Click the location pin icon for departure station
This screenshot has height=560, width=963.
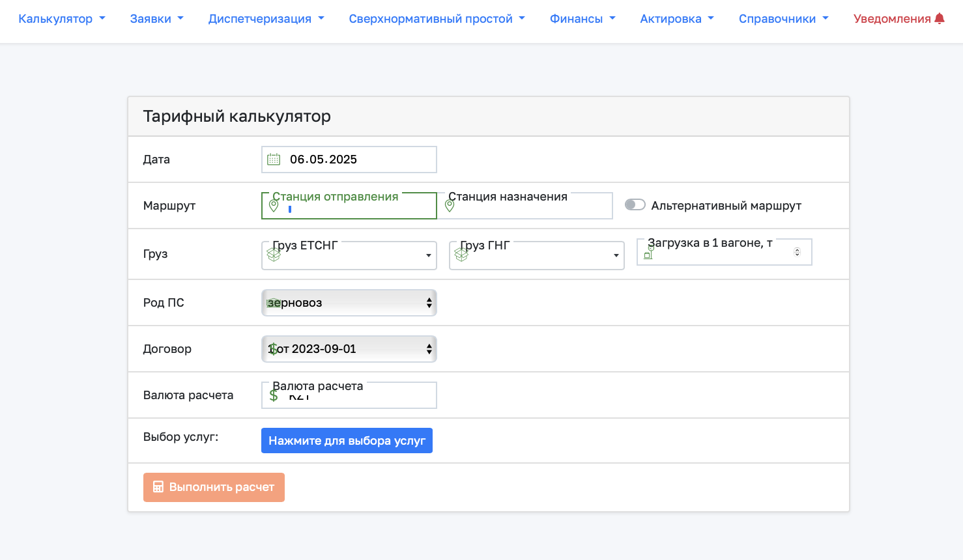click(274, 206)
